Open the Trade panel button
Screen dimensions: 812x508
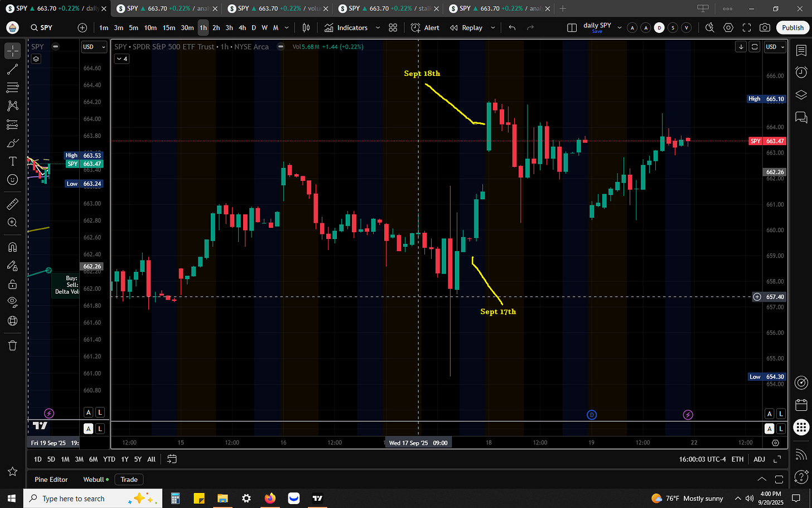point(129,479)
